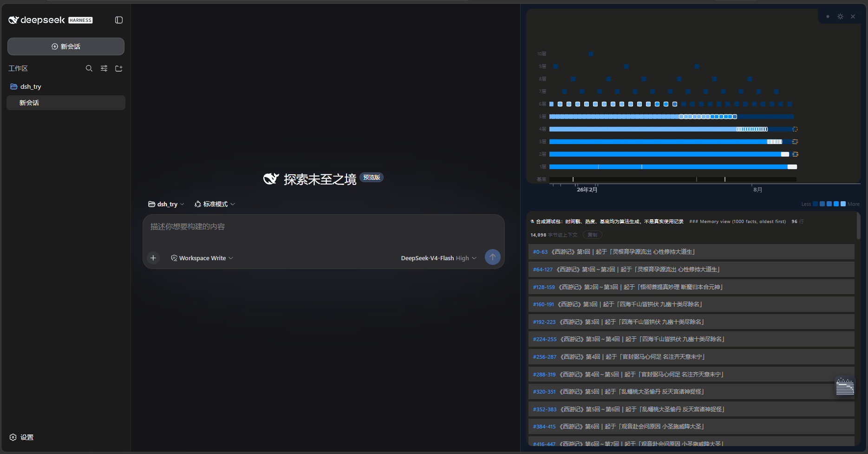Click the 探索未至之境 heading

pos(320,179)
